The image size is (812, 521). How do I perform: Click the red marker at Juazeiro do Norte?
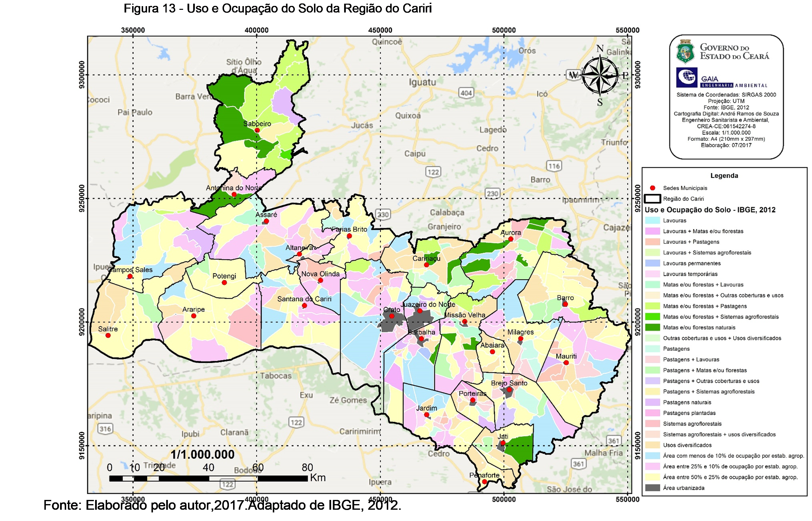420,311
